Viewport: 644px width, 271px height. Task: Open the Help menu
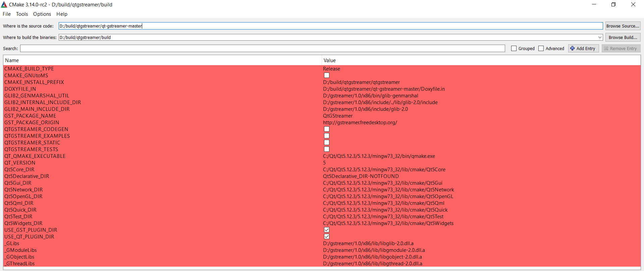[x=62, y=14]
